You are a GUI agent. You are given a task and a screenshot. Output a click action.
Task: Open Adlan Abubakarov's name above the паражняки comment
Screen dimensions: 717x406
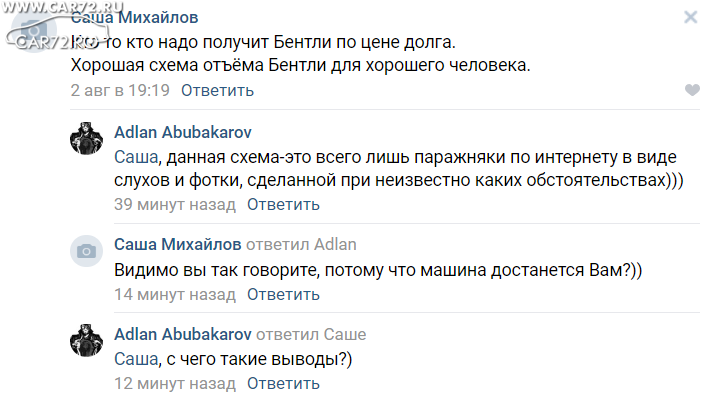tap(183, 132)
